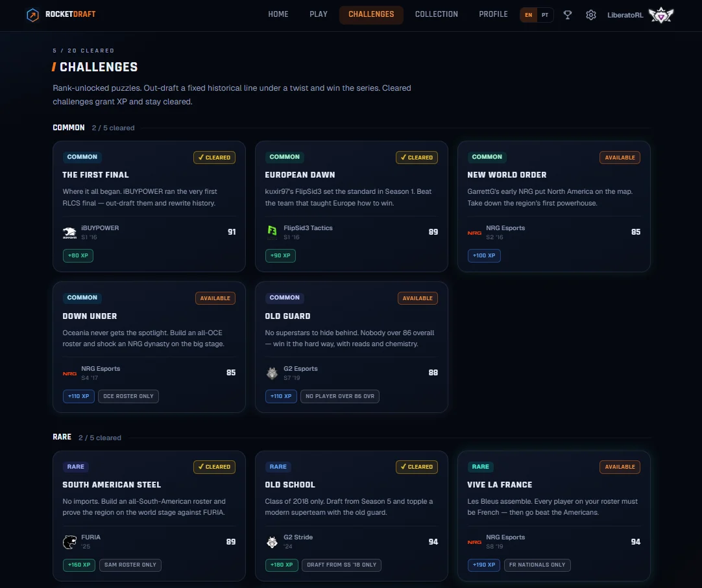Click the LiberatoRL rank badge avatar
702x588 pixels.
click(661, 15)
